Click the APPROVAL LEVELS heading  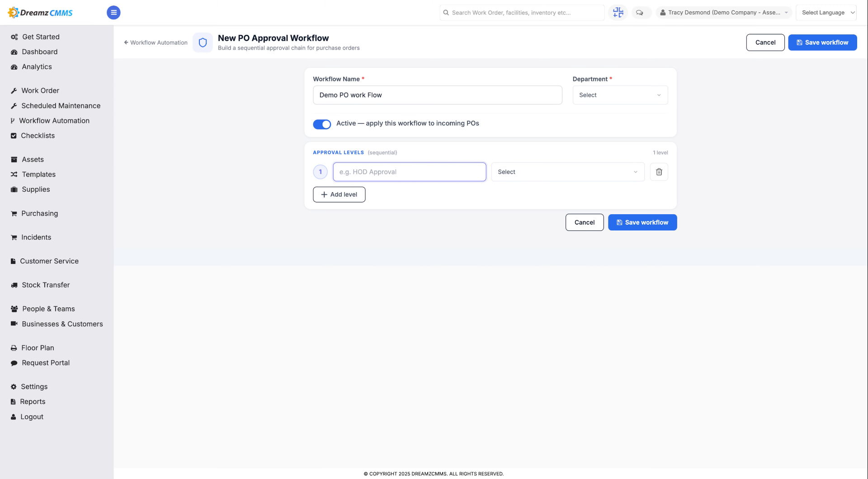[338, 153]
